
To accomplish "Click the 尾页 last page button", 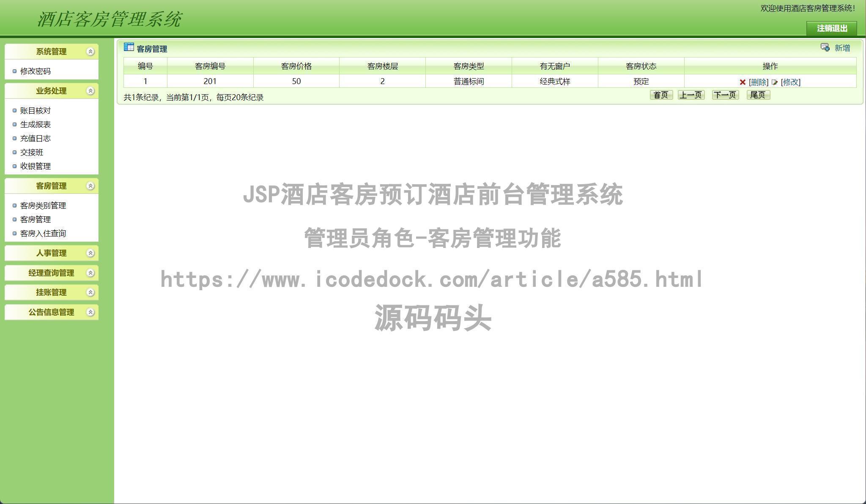I will [758, 95].
